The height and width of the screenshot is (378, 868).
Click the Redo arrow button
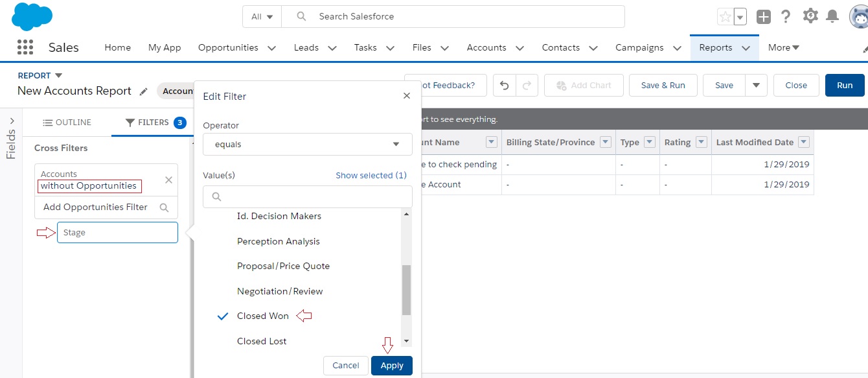click(526, 85)
